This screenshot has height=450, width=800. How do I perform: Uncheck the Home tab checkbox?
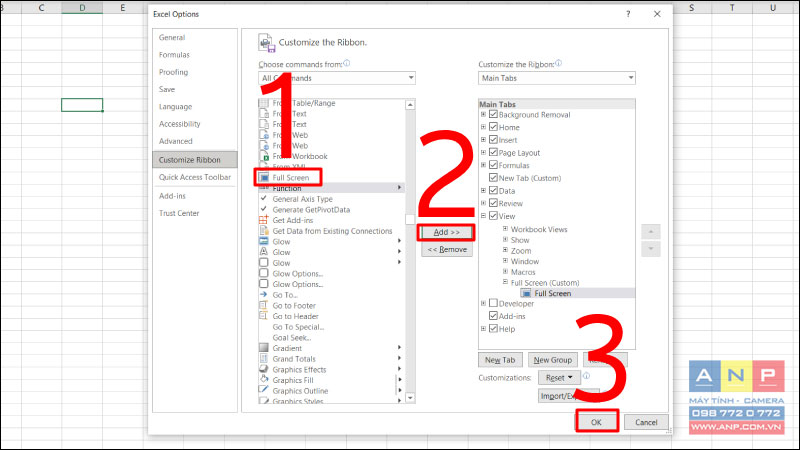tap(493, 127)
